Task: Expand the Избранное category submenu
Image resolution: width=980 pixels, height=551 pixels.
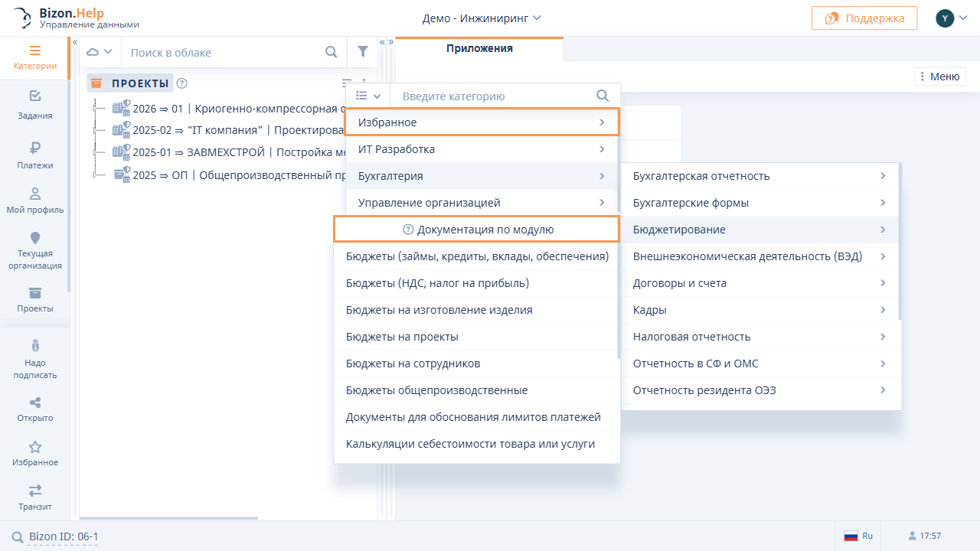Action: 482,122
